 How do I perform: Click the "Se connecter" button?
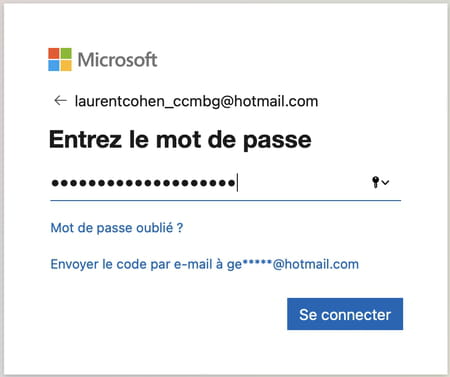(x=345, y=314)
